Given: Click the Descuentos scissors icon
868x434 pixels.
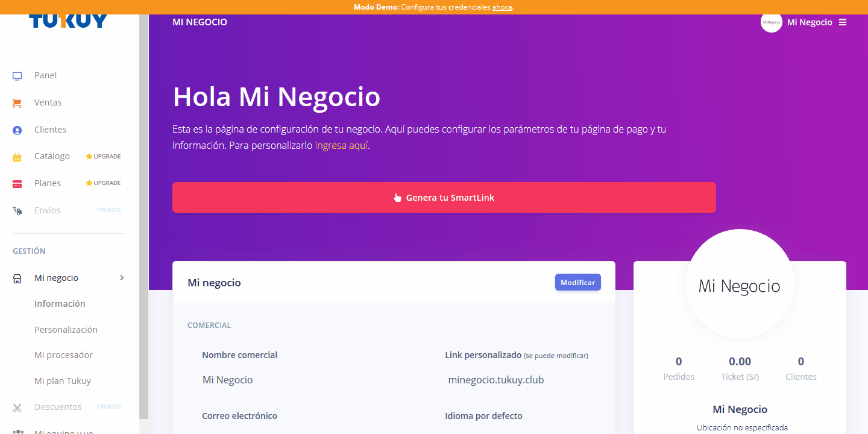Looking at the screenshot, I should pos(17,407).
